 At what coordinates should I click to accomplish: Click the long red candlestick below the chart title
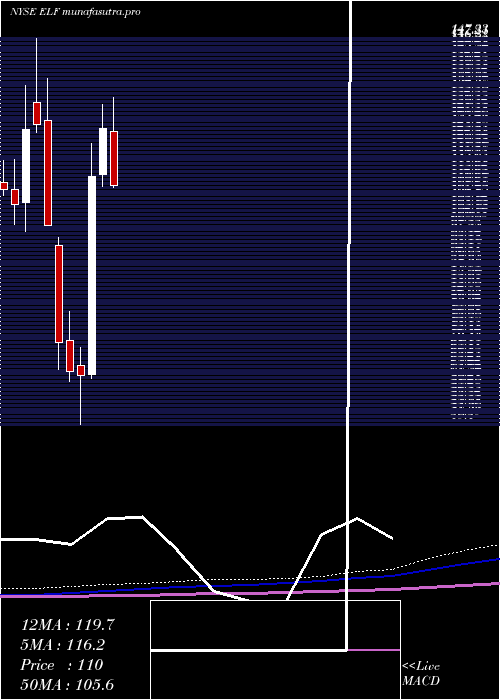click(48, 173)
